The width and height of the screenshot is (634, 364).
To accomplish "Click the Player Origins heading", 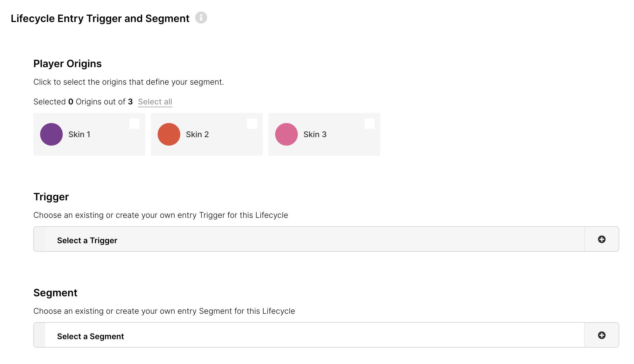I will coord(67,64).
